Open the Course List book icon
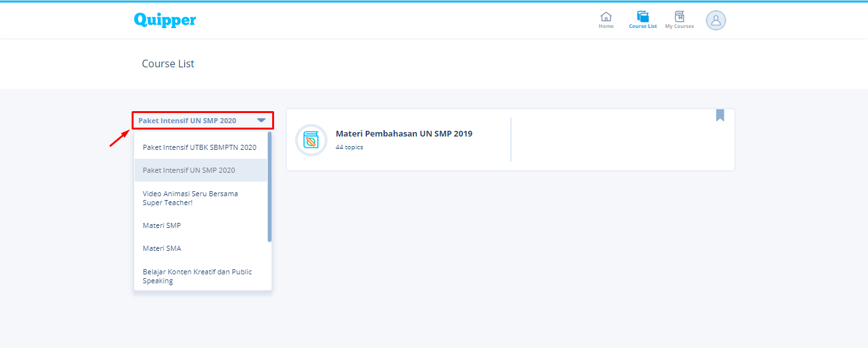 coord(642,17)
